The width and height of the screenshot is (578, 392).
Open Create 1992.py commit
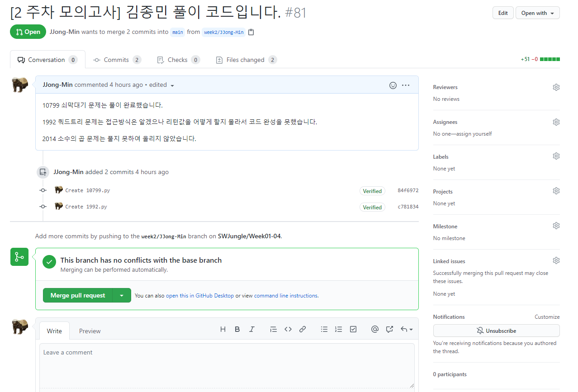(86, 207)
